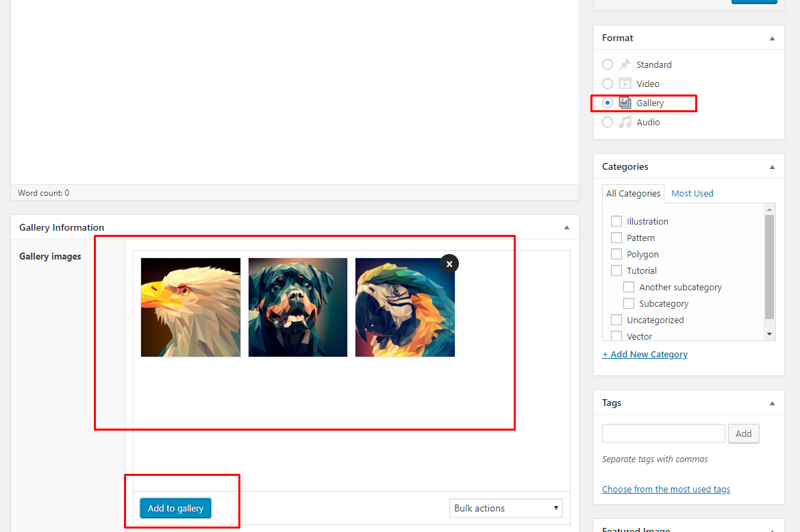This screenshot has height=532, width=800.
Task: Select the Standard format radio button
Action: 608,64
